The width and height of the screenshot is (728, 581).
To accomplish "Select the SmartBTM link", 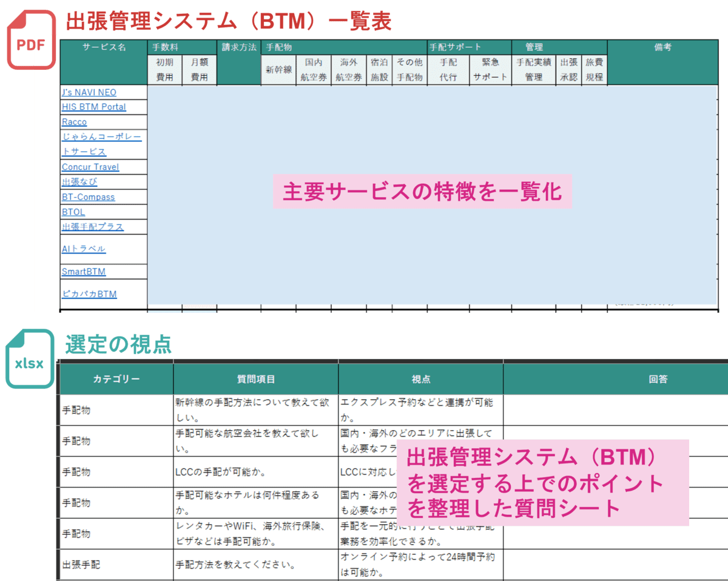I will (x=83, y=272).
